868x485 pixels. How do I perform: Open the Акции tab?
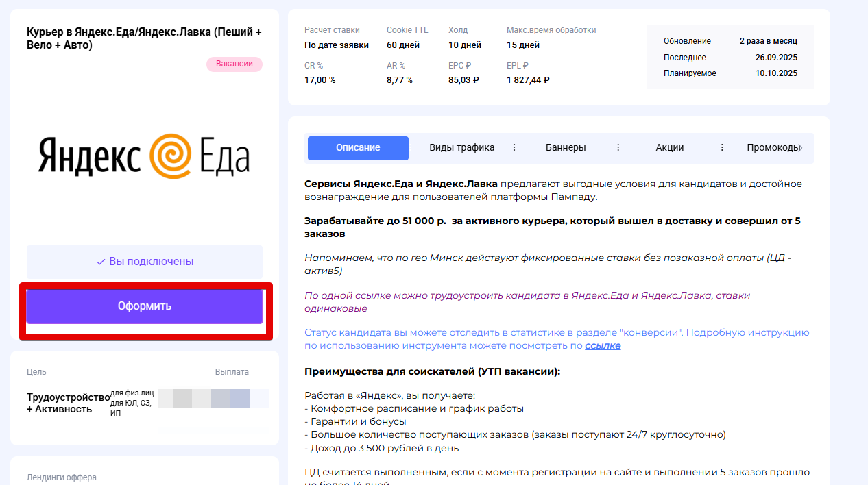click(670, 147)
